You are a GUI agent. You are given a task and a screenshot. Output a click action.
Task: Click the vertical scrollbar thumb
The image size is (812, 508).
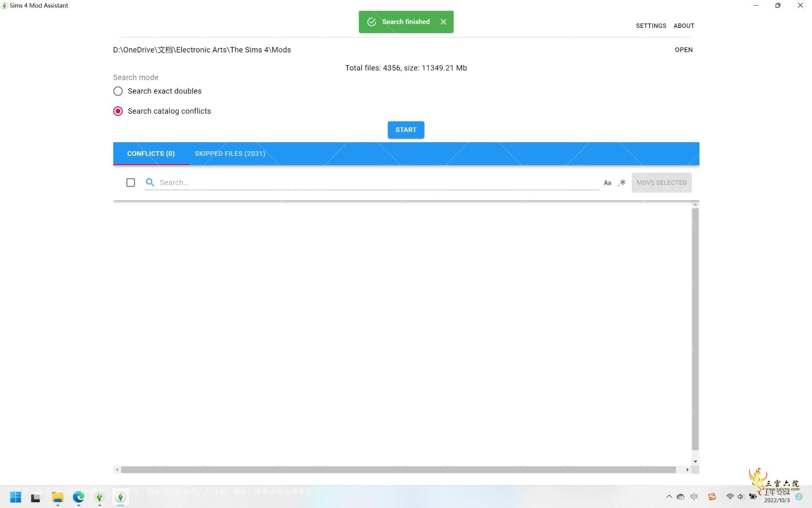coord(695,329)
